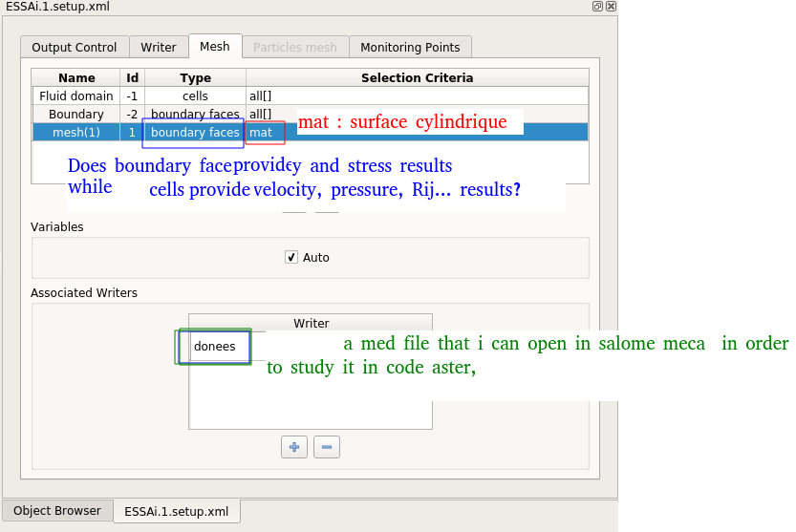Select the mesh(1) name cell
796x532 pixels.
tap(76, 132)
